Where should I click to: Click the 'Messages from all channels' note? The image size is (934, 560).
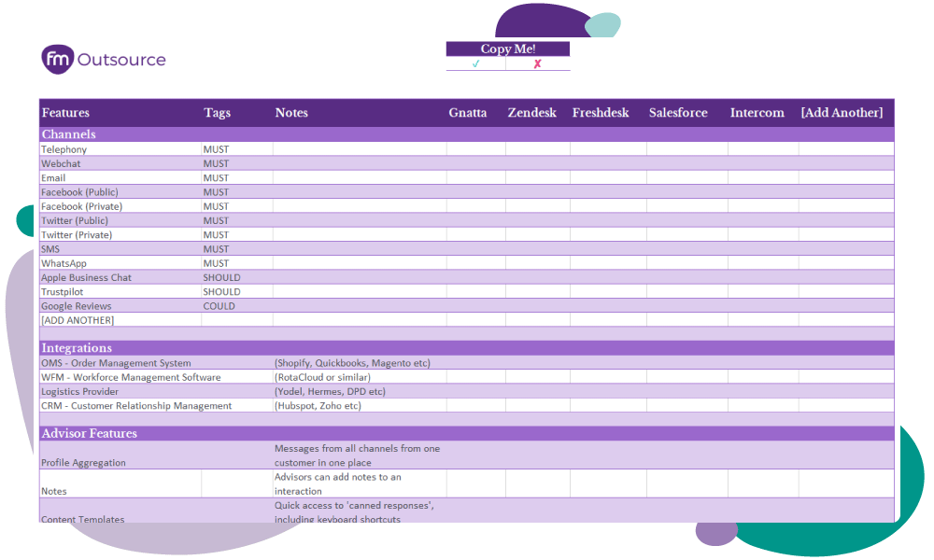(x=358, y=455)
